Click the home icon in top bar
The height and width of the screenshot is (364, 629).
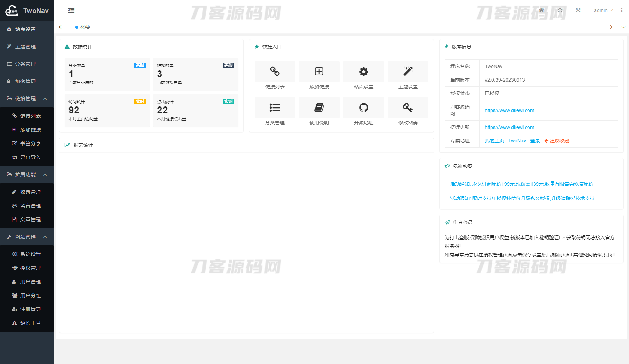tap(542, 10)
